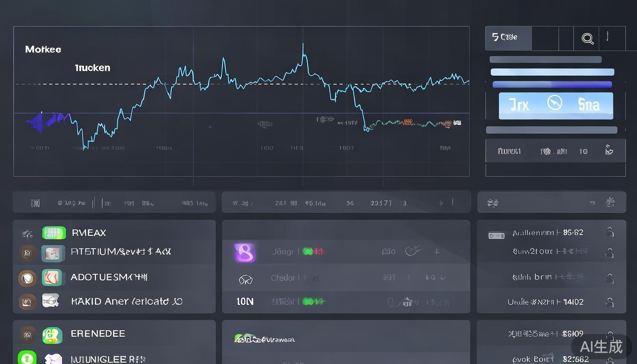Select the 10N entry in the middle panel

coord(245,301)
